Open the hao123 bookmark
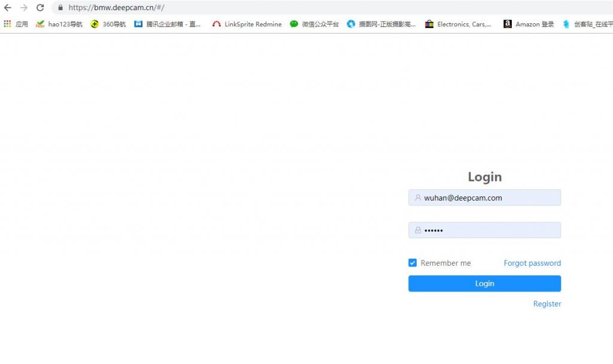The height and width of the screenshot is (364, 613). (x=59, y=25)
